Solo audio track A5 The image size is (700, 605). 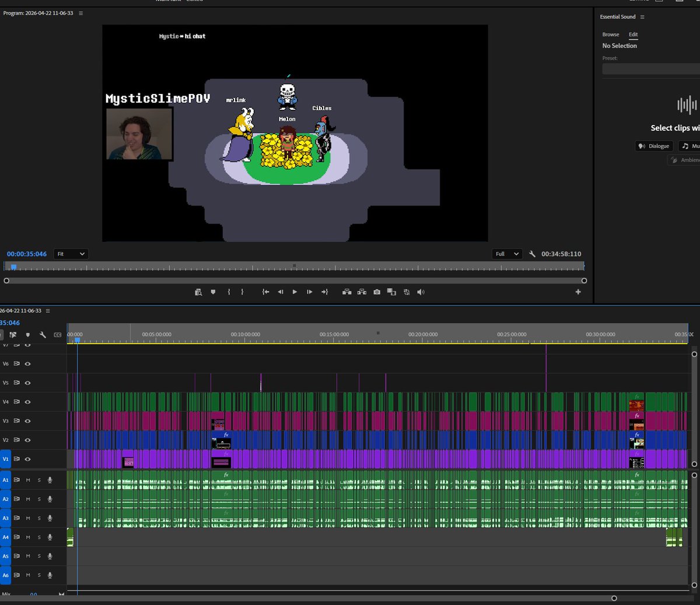tap(39, 557)
